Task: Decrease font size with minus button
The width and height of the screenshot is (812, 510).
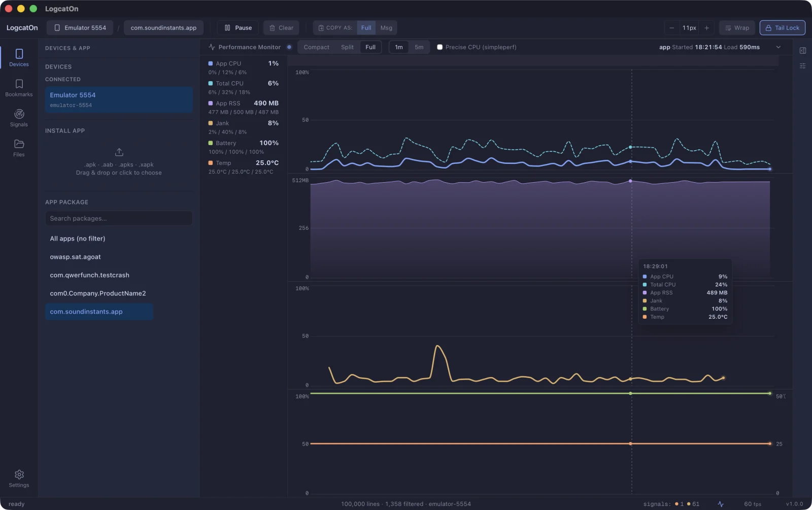Action: (x=671, y=28)
